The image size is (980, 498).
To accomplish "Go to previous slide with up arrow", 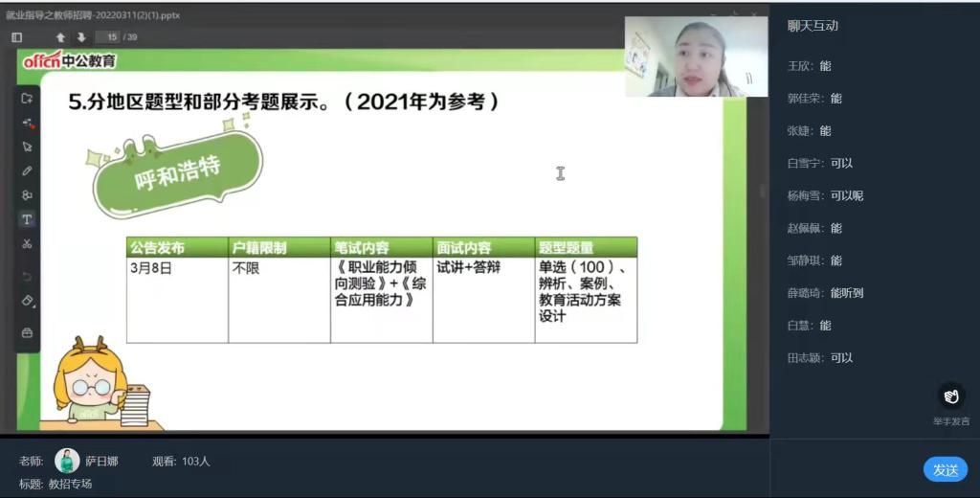I will [x=60, y=37].
